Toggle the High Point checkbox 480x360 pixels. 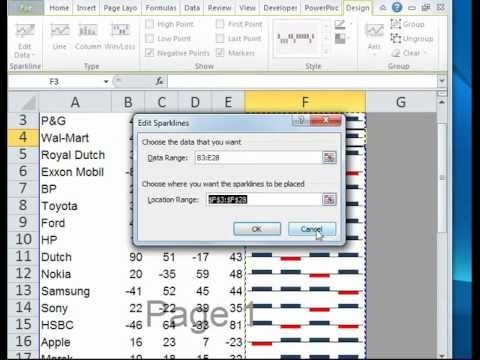click(149, 24)
